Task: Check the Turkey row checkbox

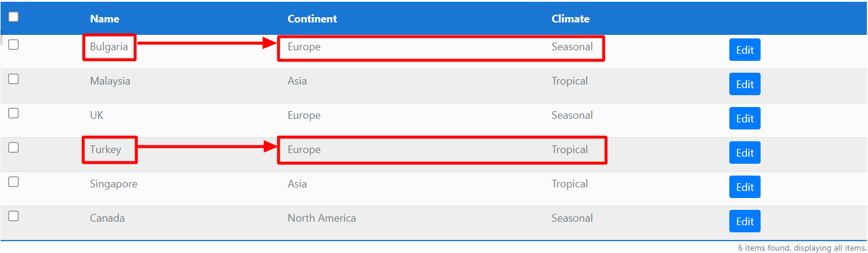Action: [14, 148]
